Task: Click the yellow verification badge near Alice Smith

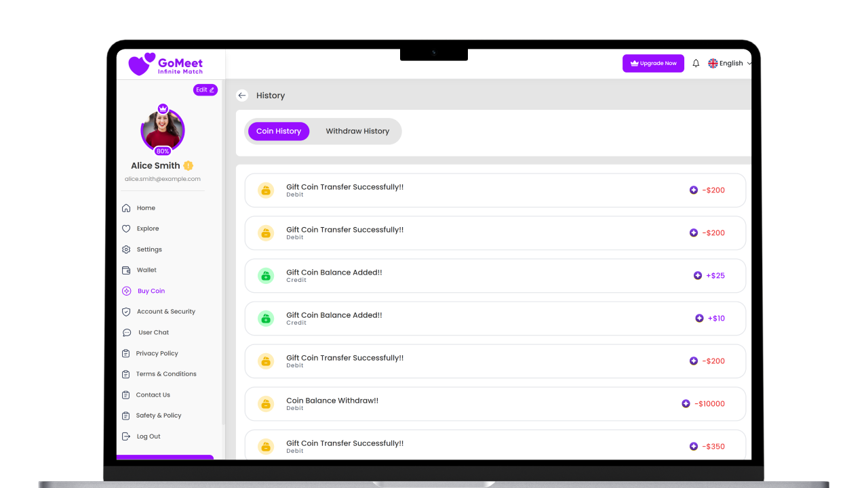Action: (189, 166)
